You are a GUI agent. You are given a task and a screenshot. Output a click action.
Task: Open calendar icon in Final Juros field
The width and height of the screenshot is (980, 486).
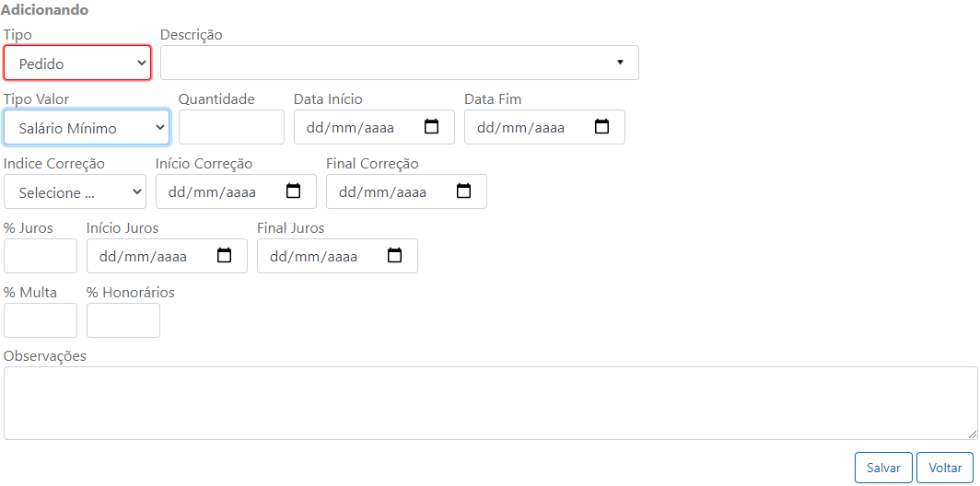tap(395, 256)
